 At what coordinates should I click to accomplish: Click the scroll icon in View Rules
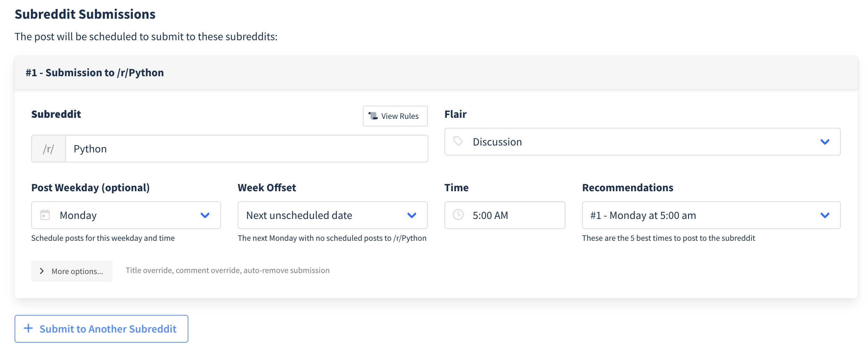(x=373, y=116)
